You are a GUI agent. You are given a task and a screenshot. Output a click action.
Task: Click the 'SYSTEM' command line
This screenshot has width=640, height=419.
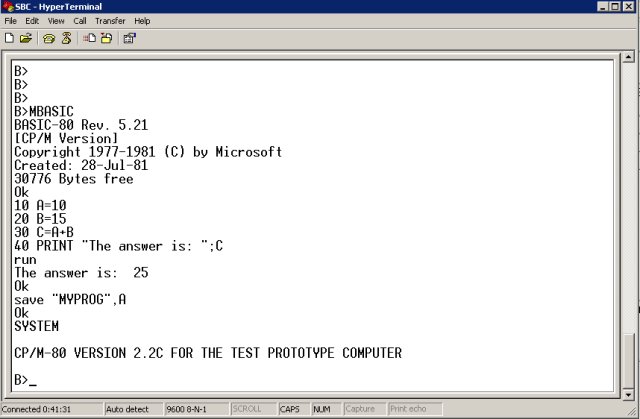pyautogui.click(x=36, y=326)
